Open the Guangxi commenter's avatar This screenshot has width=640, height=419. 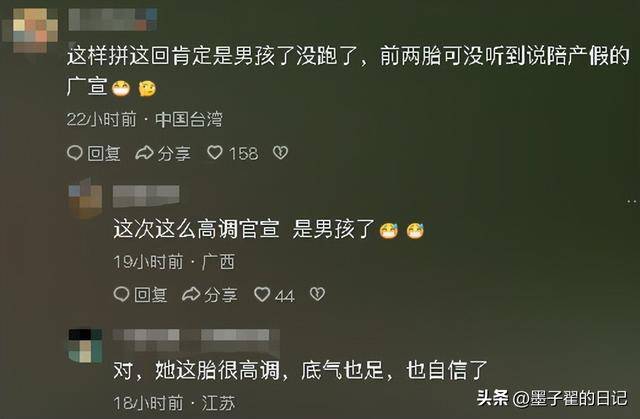pyautogui.click(x=85, y=197)
